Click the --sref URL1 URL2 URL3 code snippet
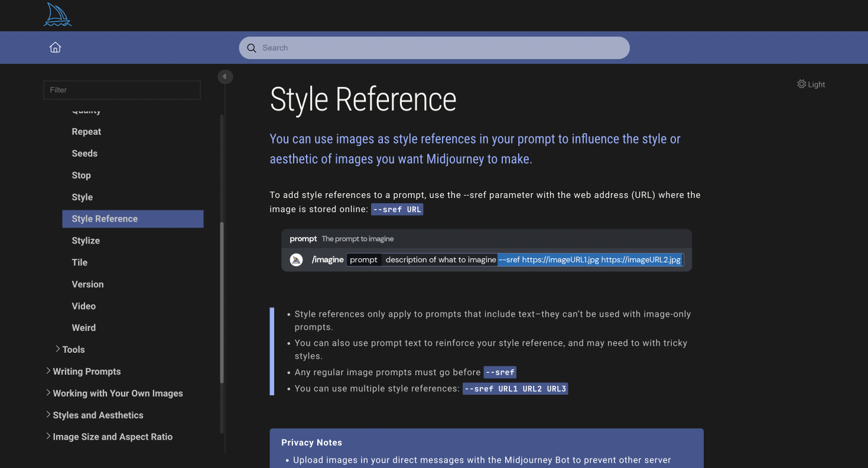 coord(515,389)
